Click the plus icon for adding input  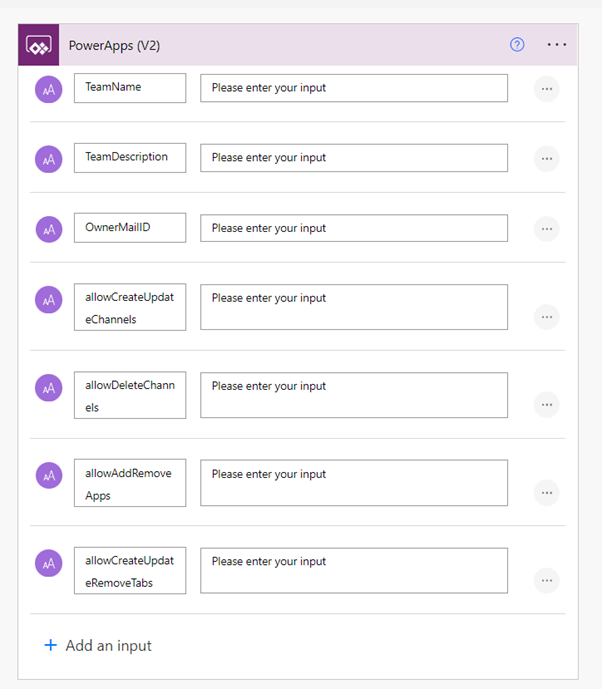51,645
